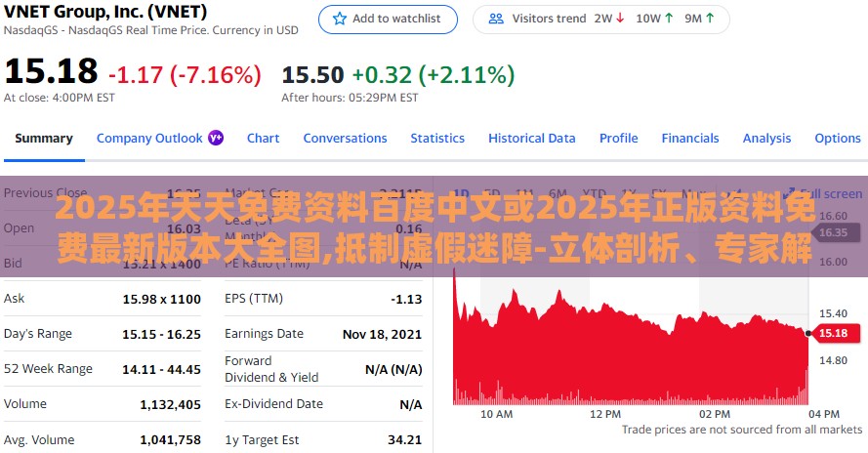This screenshot has width=868, height=453.
Task: Click the EPS (TTM) value -1.13
Action: tap(406, 299)
